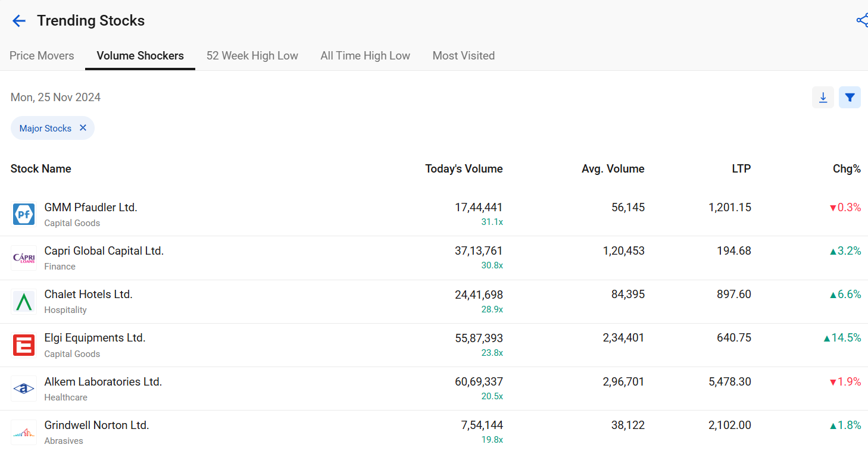This screenshot has width=868, height=454.
Task: Click LTP value 2,102.00
Action: tap(729, 425)
